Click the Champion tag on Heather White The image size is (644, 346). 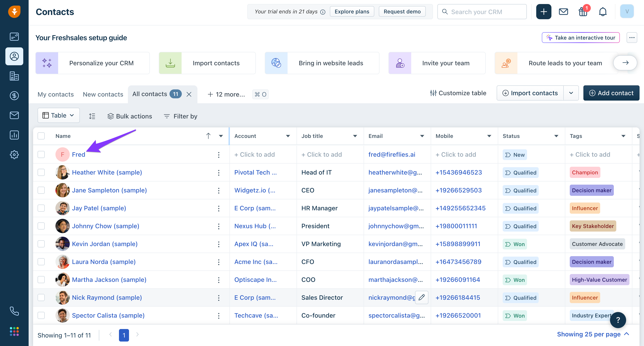585,172
